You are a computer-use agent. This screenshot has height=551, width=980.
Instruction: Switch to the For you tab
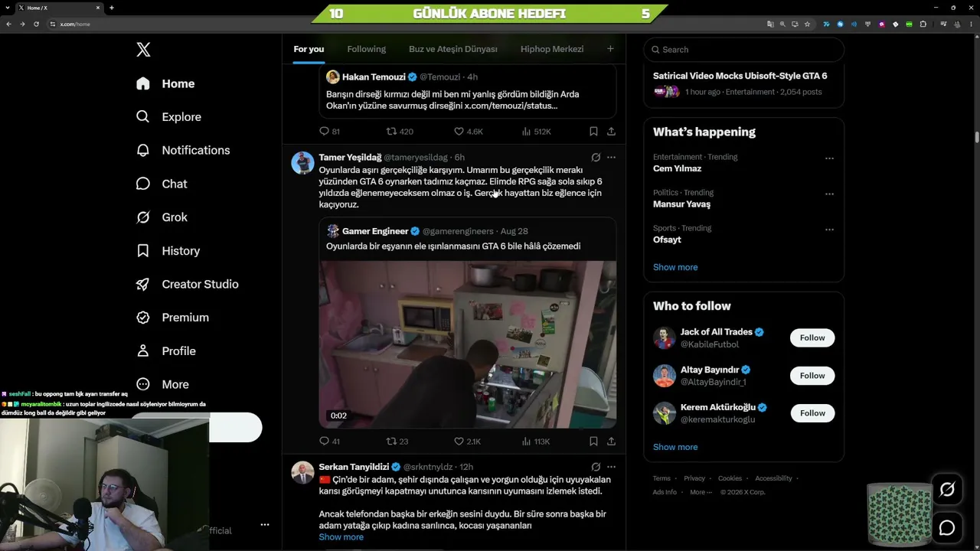click(x=309, y=49)
